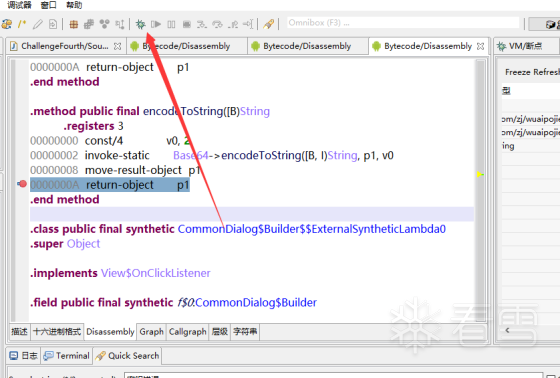Click the document navigate arrow toolbar icon
The image size is (560, 378).
coord(53,24)
